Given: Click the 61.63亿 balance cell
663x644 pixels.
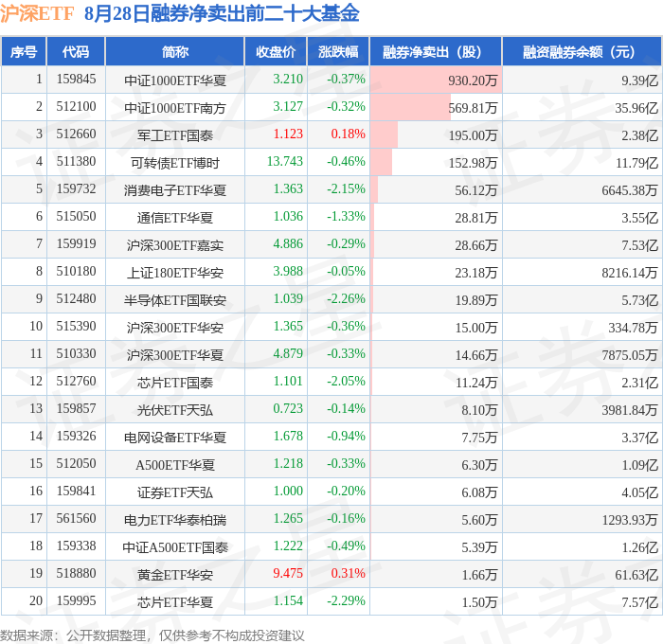Looking at the screenshot, I should coord(636,575).
